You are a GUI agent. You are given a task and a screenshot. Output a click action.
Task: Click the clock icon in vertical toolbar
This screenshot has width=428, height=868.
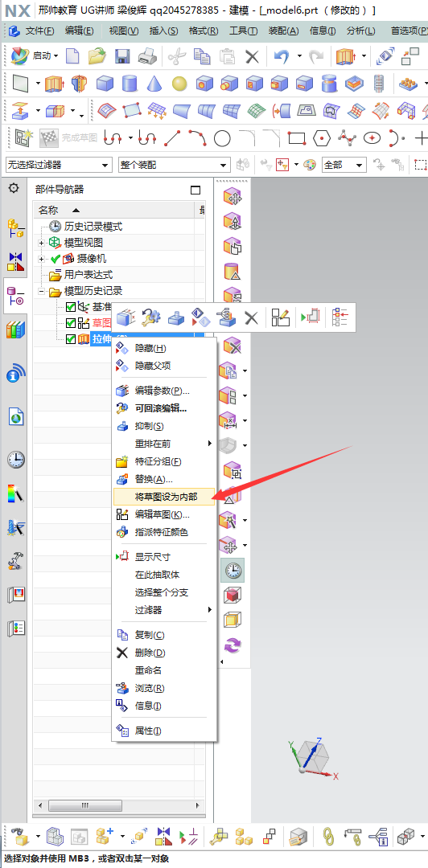tap(233, 570)
